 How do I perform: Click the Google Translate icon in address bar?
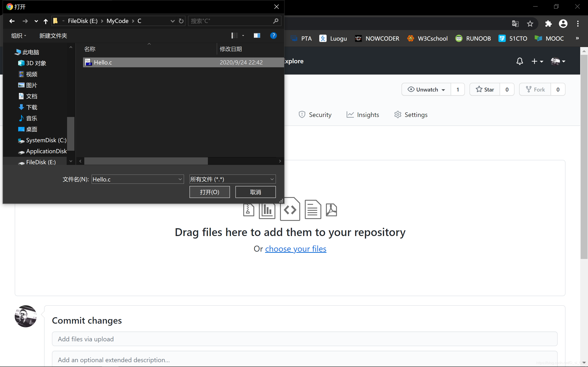(515, 24)
